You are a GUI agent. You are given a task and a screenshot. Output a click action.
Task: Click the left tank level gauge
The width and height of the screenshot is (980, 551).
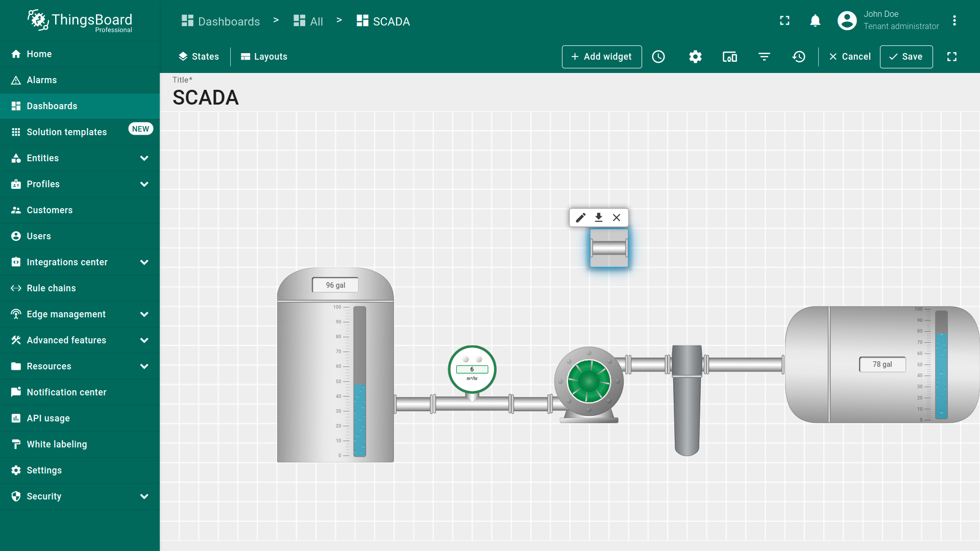point(359,381)
